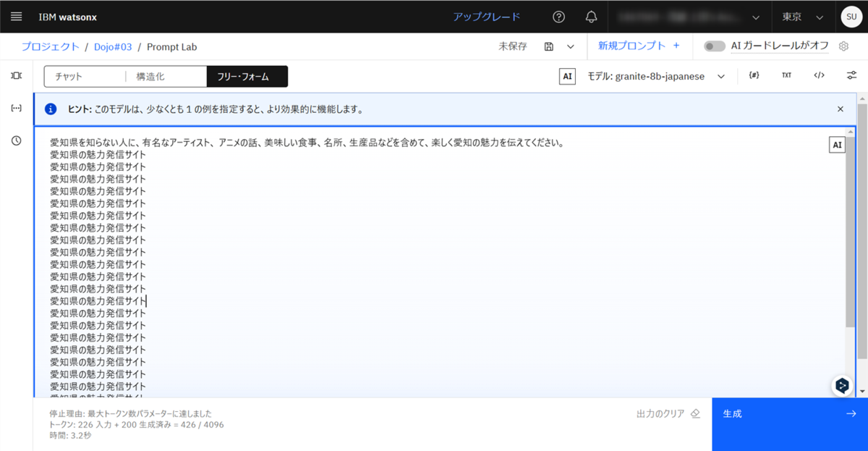Select the フリー・フォーム tab
The height and width of the screenshot is (451, 868).
pyautogui.click(x=247, y=77)
